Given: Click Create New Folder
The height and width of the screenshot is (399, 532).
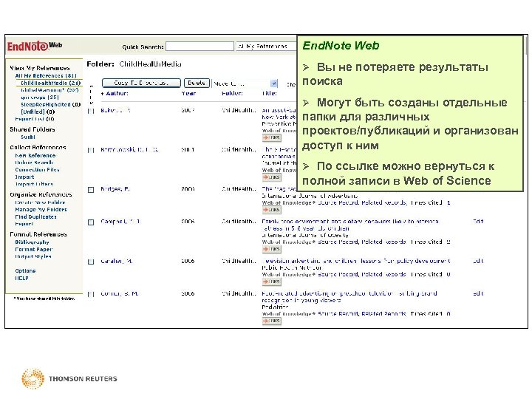Looking at the screenshot, I should point(40,202).
